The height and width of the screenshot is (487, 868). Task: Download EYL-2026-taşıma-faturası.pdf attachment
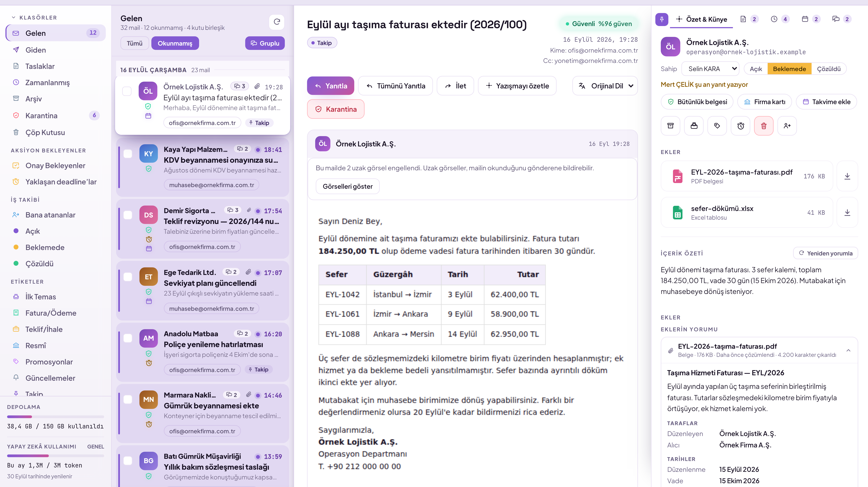847,176
